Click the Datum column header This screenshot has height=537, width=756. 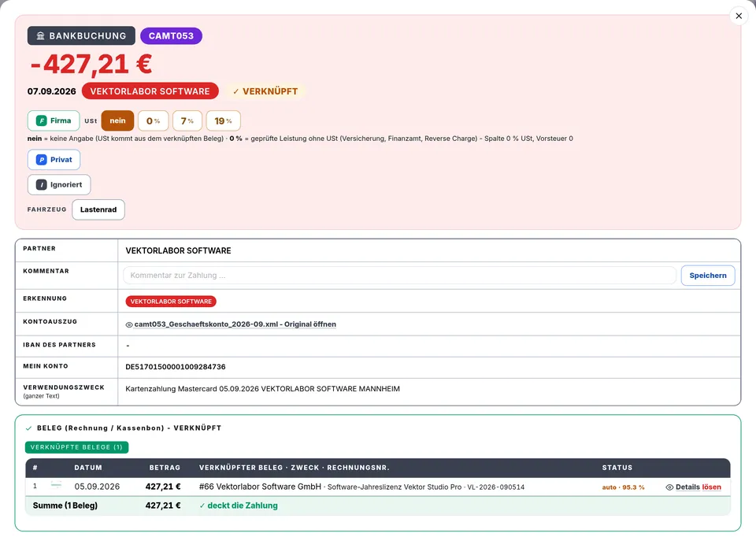[88, 468]
